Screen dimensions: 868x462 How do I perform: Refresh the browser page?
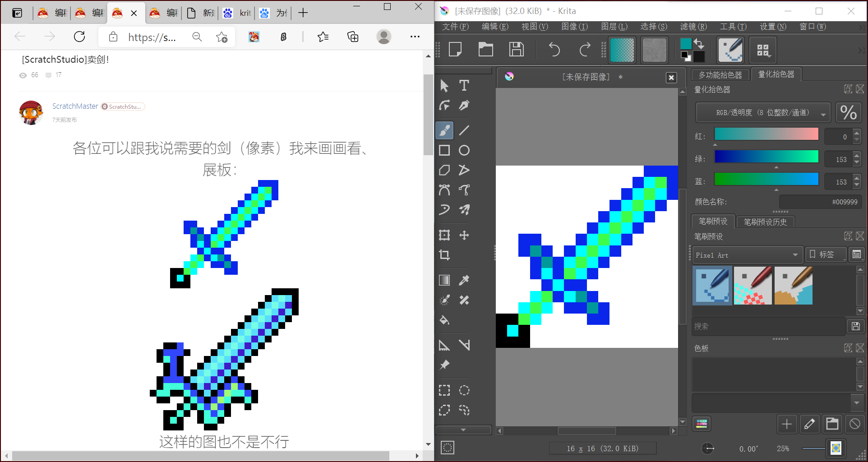pyautogui.click(x=79, y=37)
